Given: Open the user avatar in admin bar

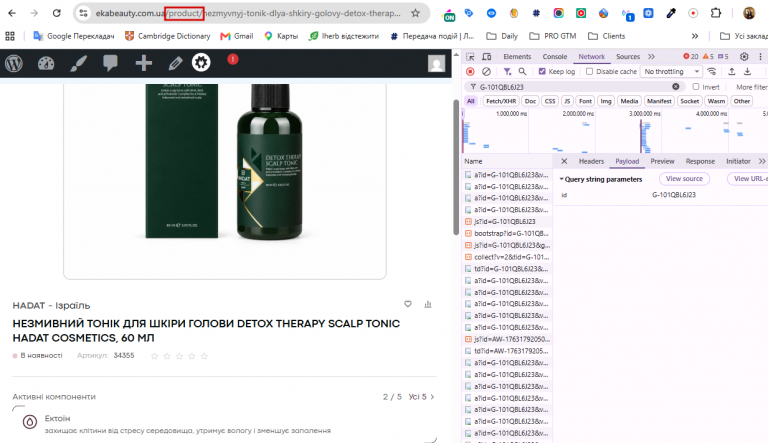Looking at the screenshot, I should click(x=436, y=64).
